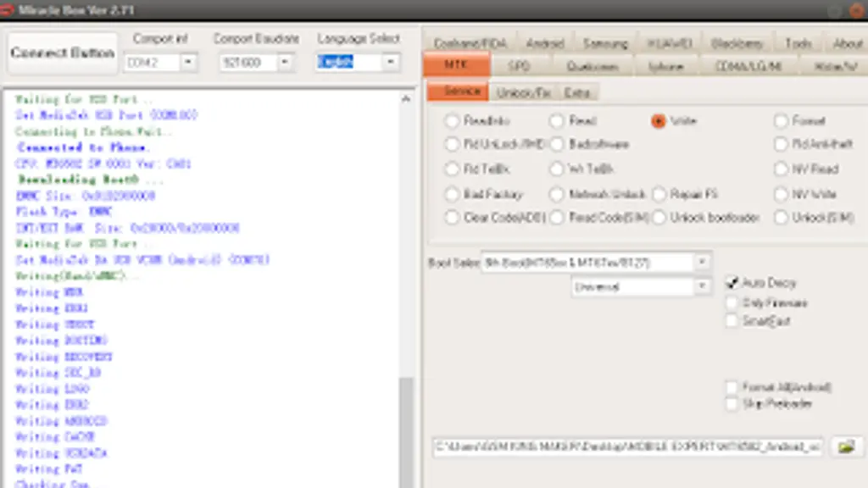Select the ReadInfo radio button
Image resolution: width=868 pixels, height=488 pixels.
coord(452,120)
